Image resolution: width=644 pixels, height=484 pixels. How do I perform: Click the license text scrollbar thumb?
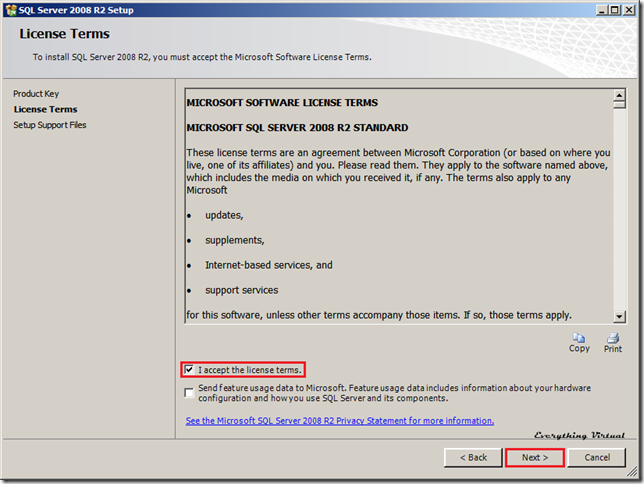[x=619, y=104]
